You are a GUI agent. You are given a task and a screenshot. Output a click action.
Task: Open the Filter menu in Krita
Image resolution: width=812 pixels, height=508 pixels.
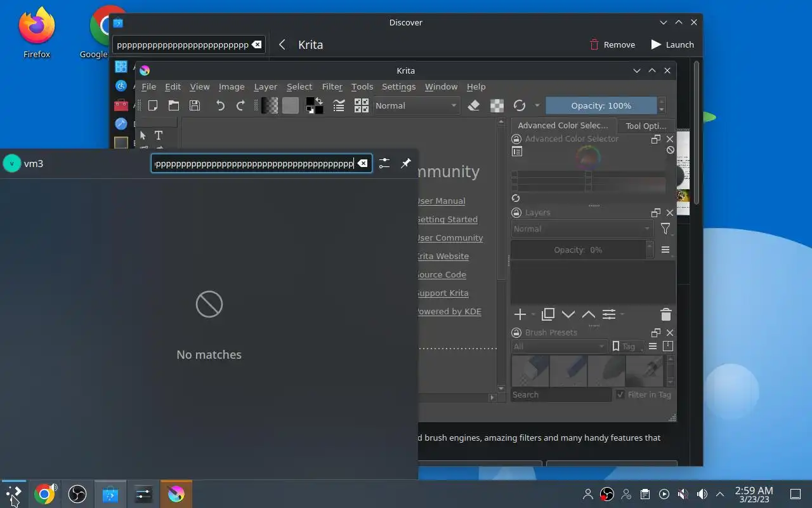(332, 86)
